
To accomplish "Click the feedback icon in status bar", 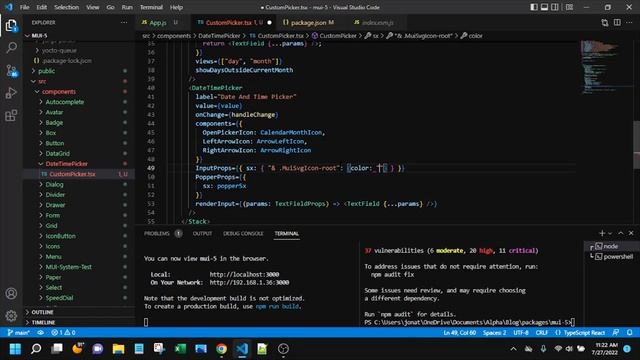I will tap(616, 333).
